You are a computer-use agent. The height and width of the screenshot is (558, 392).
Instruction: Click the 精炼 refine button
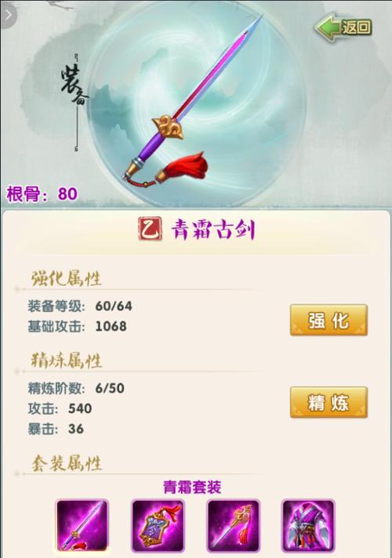click(x=328, y=403)
